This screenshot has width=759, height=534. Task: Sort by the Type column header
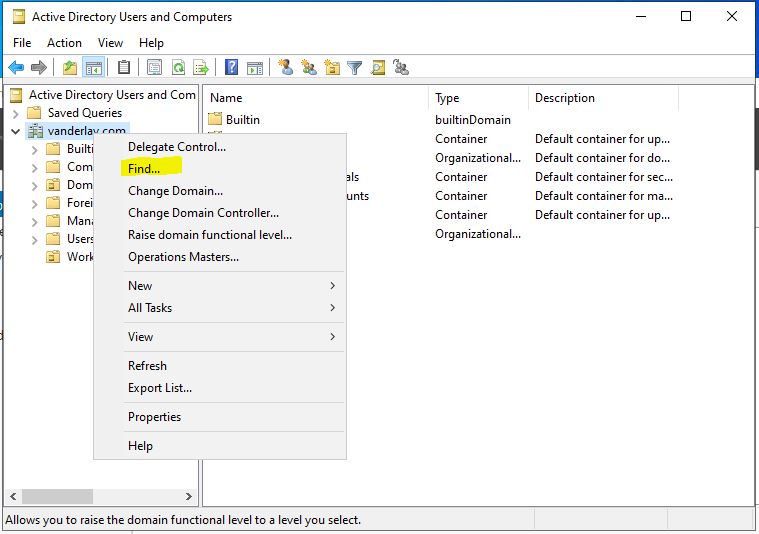[479, 98]
